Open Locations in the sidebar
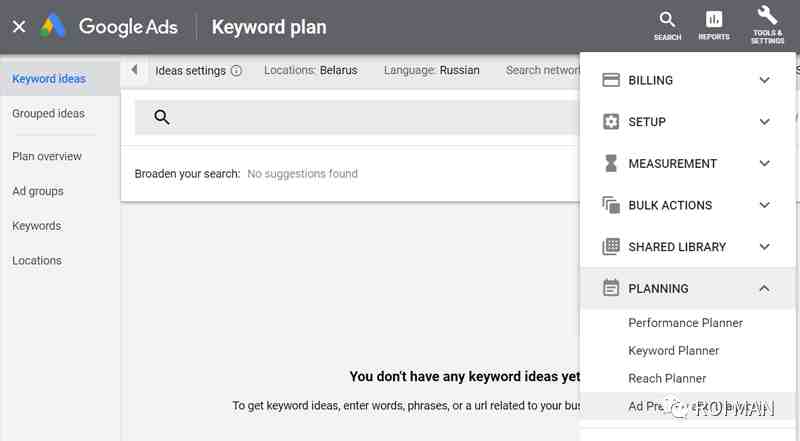 37,260
